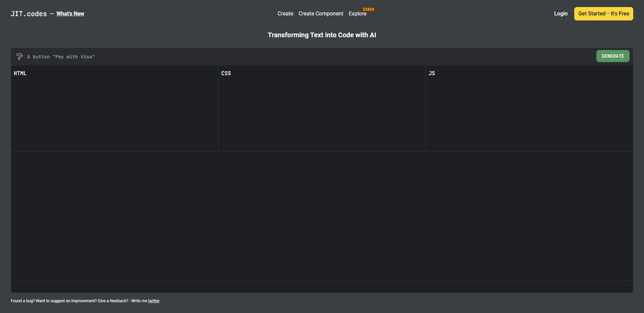Click the CSS panel label
The height and width of the screenshot is (313, 644).
click(226, 74)
